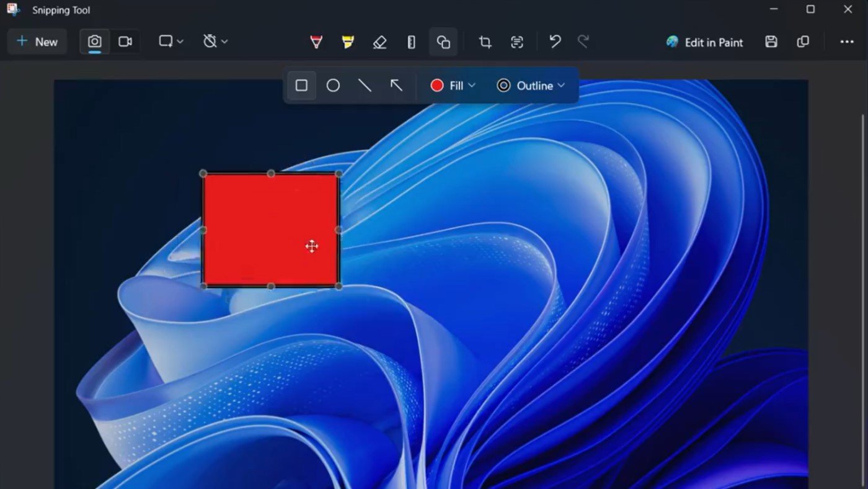Open the Fill color dropdown
868x489 pixels.
453,86
